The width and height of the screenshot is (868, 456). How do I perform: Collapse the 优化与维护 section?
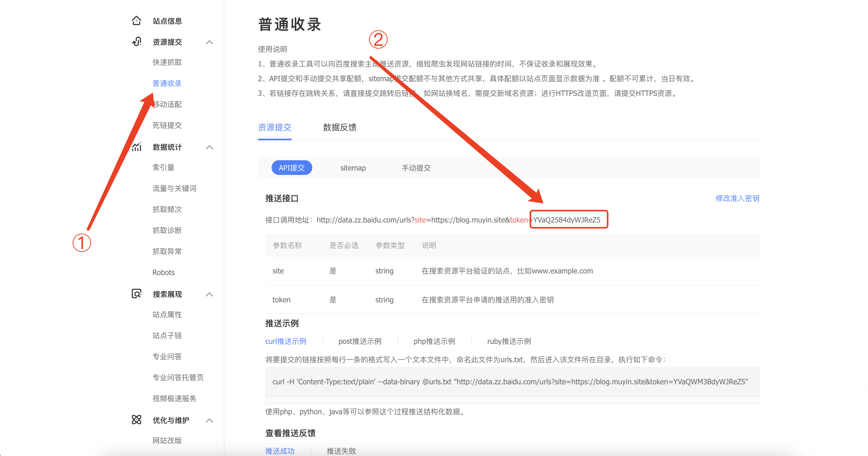click(210, 421)
